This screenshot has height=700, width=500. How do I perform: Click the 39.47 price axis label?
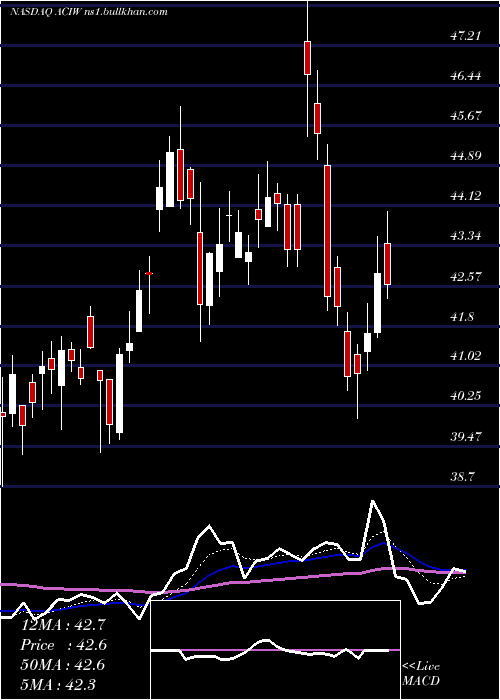coord(466,436)
